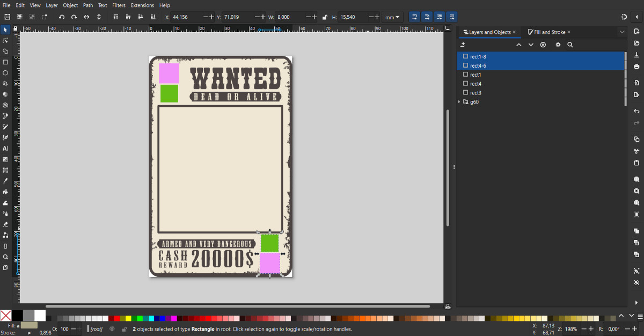
Task: Flip selection horizontally
Action: 86,17
